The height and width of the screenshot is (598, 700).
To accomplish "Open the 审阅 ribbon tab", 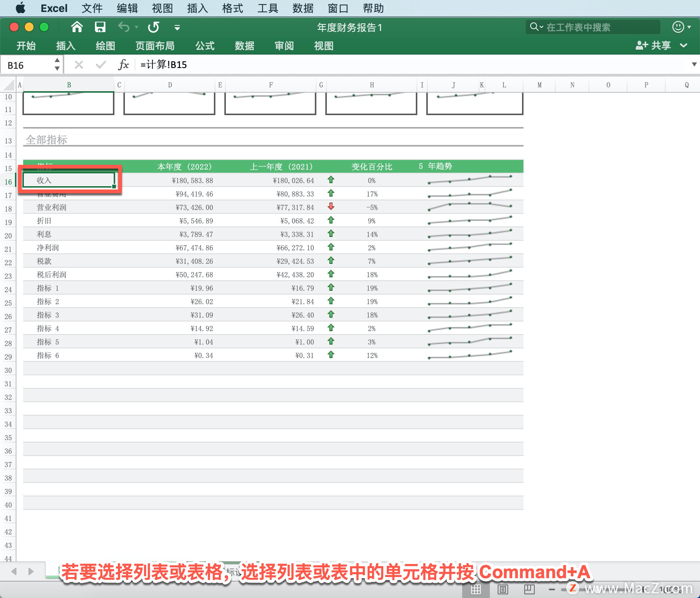I will pos(284,46).
